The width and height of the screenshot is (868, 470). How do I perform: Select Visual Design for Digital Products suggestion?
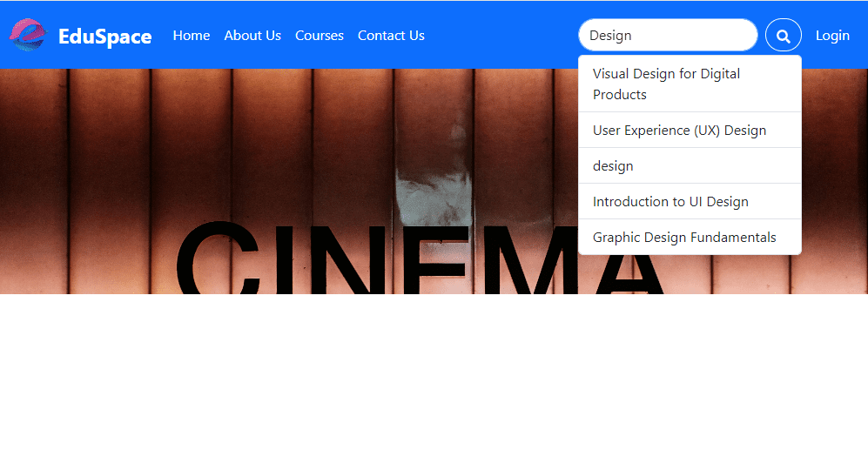click(690, 84)
